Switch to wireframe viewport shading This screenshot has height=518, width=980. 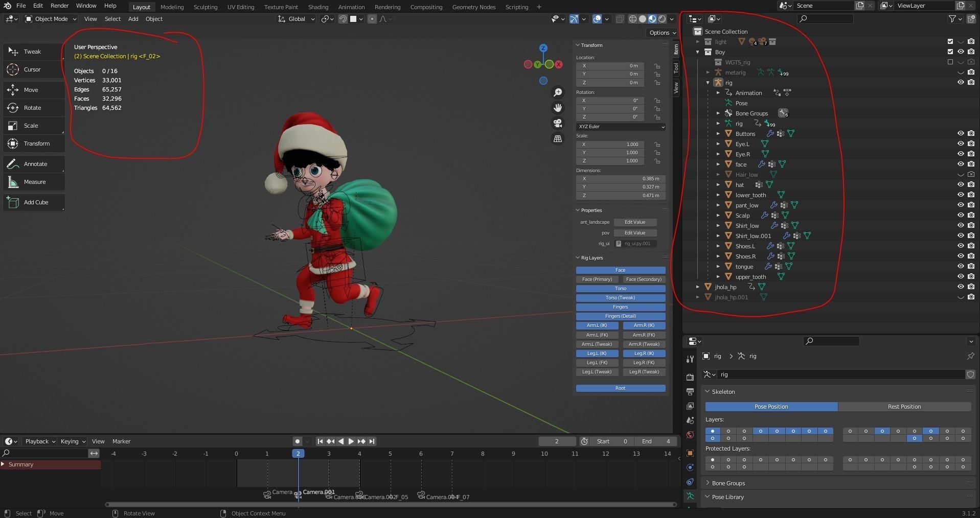(633, 19)
